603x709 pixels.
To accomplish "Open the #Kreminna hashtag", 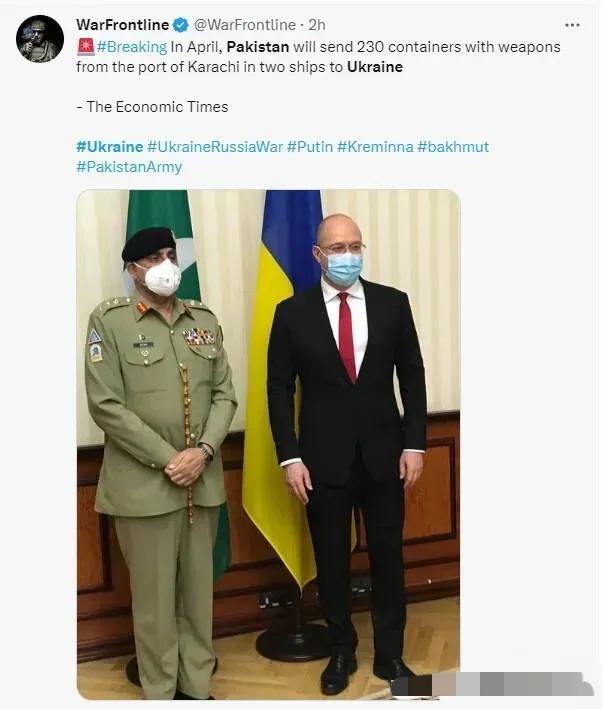I will tap(375, 147).
